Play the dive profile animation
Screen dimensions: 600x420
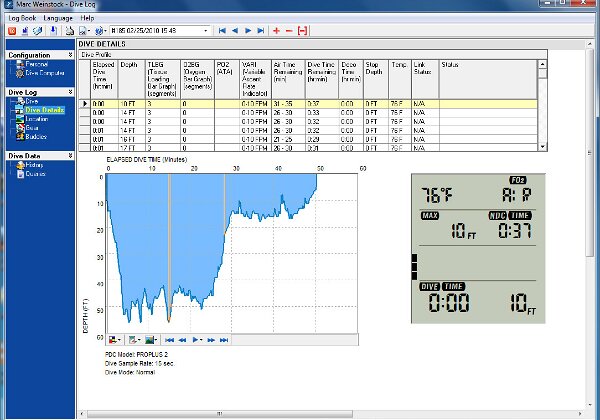click(196, 340)
